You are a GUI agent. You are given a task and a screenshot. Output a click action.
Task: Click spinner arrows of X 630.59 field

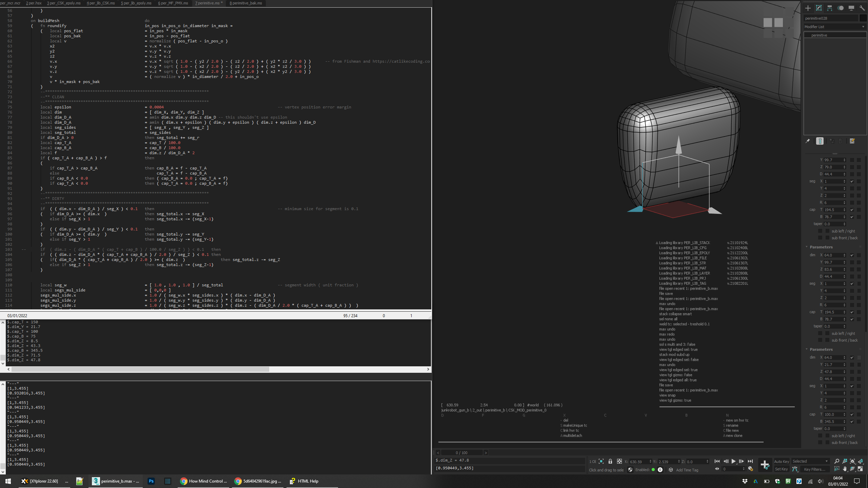650,462
